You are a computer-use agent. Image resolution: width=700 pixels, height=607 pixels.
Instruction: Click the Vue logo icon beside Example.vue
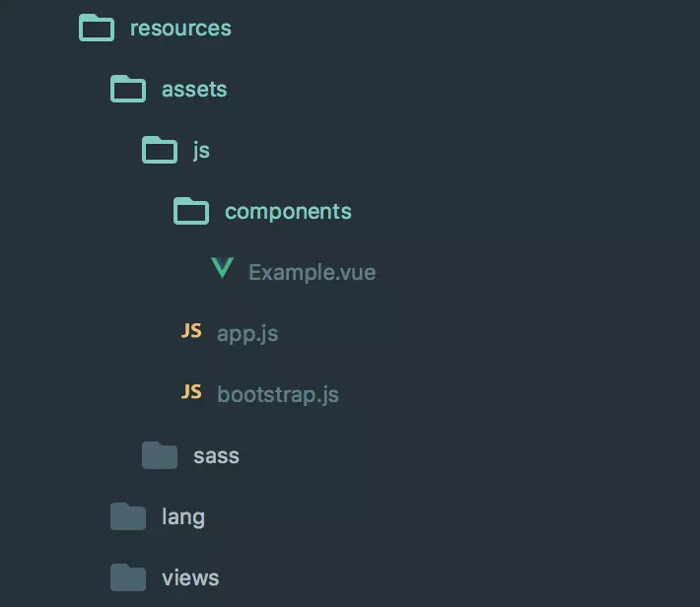pos(223,270)
